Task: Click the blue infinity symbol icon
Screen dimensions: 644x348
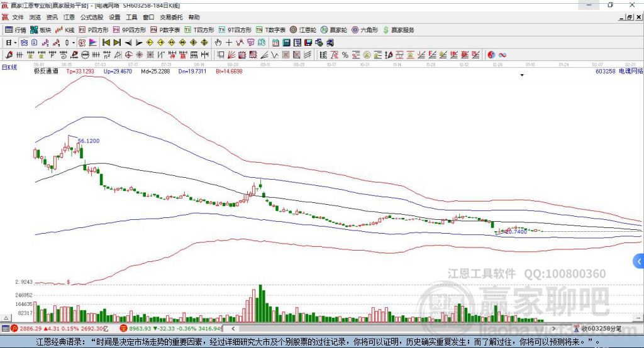Action: [x=502, y=55]
